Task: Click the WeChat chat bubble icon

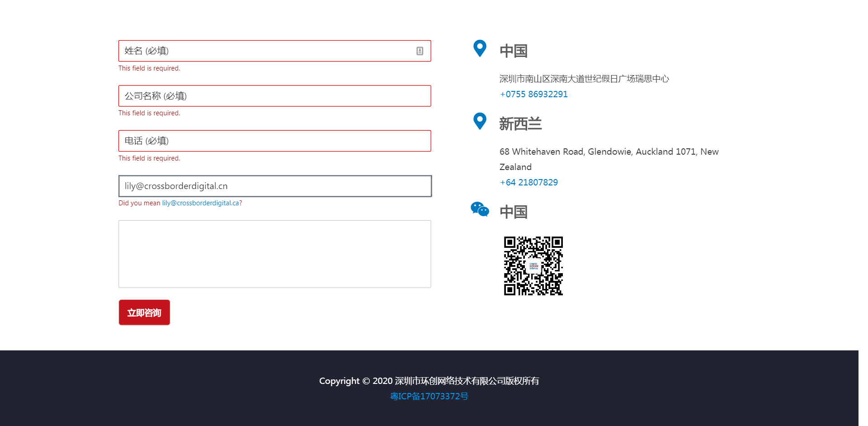Action: pos(480,209)
